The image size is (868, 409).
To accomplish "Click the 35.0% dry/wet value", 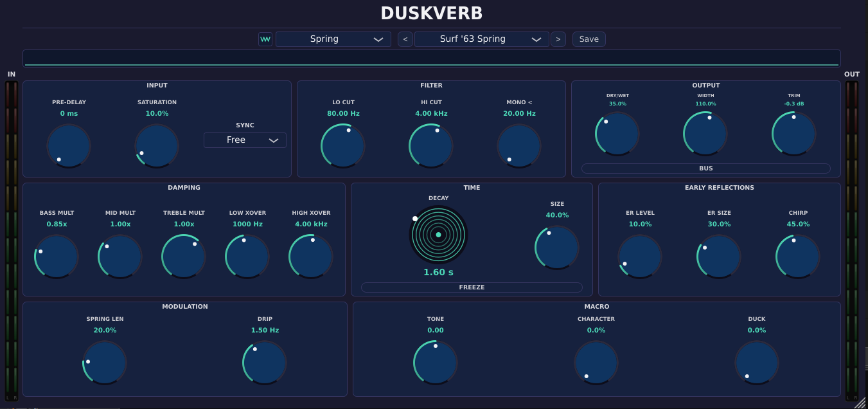I will tap(617, 104).
